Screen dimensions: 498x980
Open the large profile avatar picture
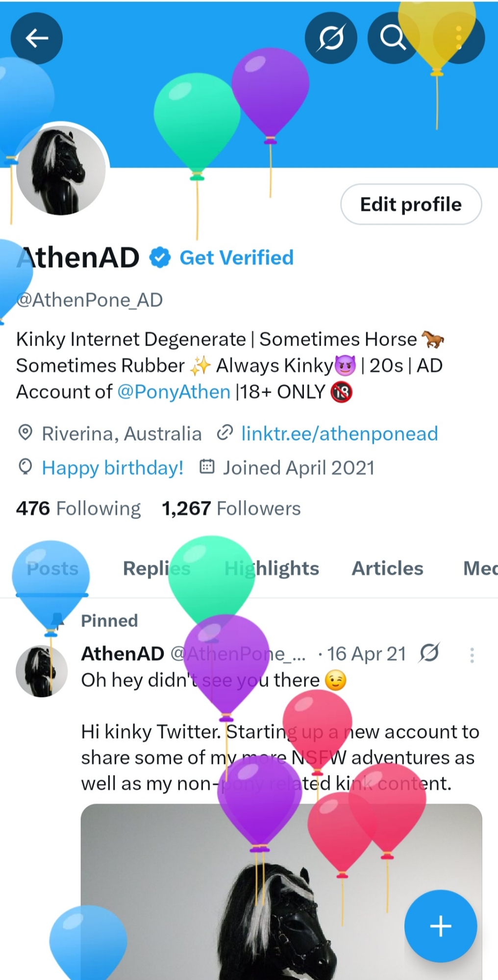pyautogui.click(x=61, y=171)
